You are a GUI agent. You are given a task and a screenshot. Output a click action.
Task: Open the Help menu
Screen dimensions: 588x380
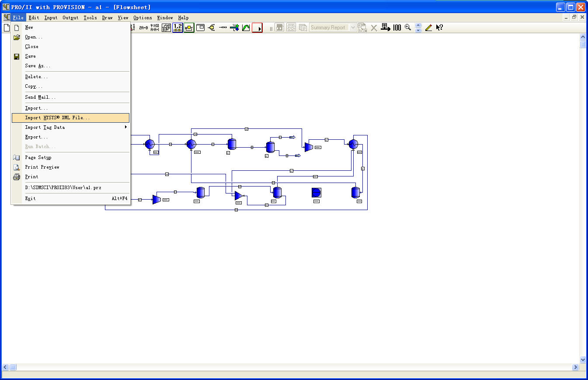tap(183, 18)
